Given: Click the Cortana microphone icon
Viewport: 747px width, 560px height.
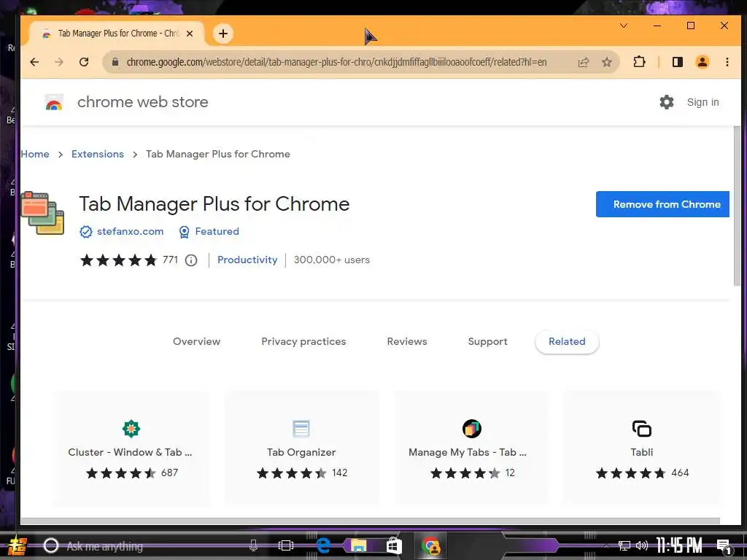Looking at the screenshot, I should (253, 545).
